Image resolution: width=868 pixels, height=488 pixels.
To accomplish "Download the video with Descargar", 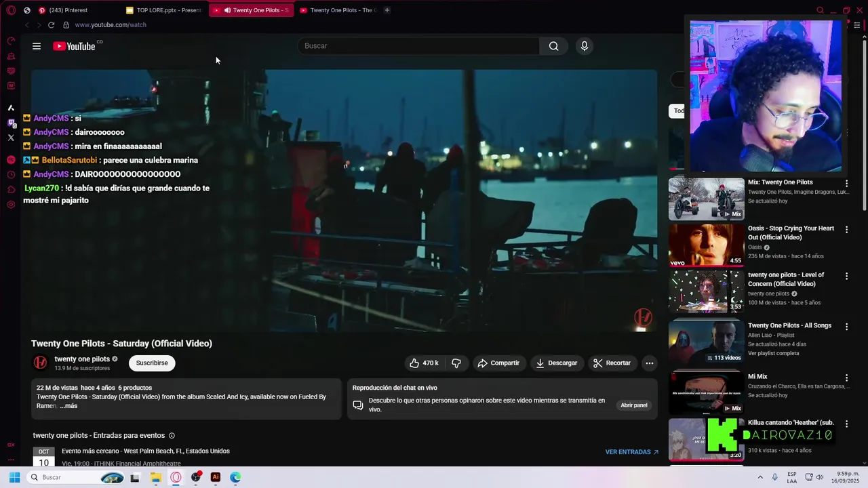I will click(x=556, y=363).
